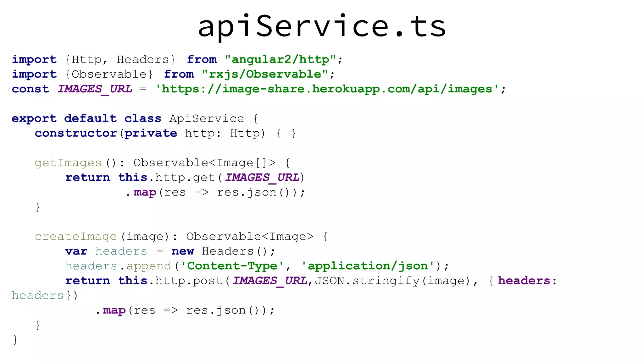Click the heroku images URL string
Screen dimensions: 644x362
(327, 89)
